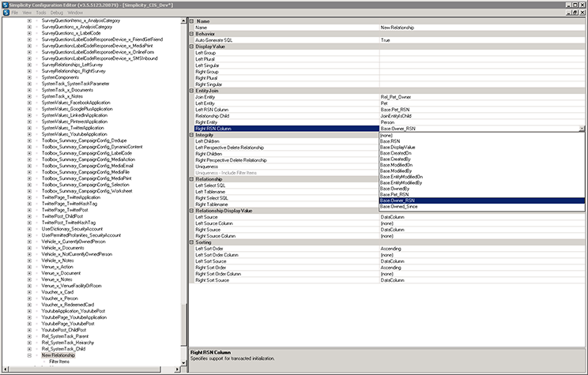Select the Right Source value DataColumn

coord(482,230)
